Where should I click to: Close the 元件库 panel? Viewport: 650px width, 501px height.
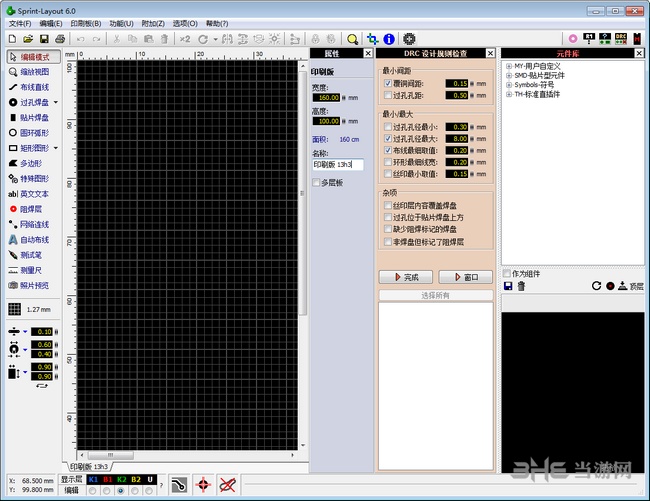(639, 53)
